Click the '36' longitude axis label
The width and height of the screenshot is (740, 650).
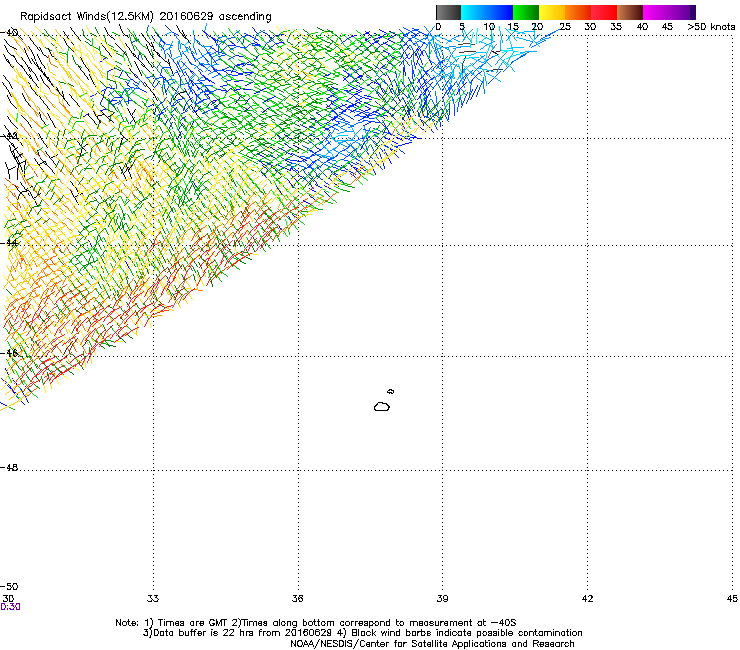click(x=297, y=599)
